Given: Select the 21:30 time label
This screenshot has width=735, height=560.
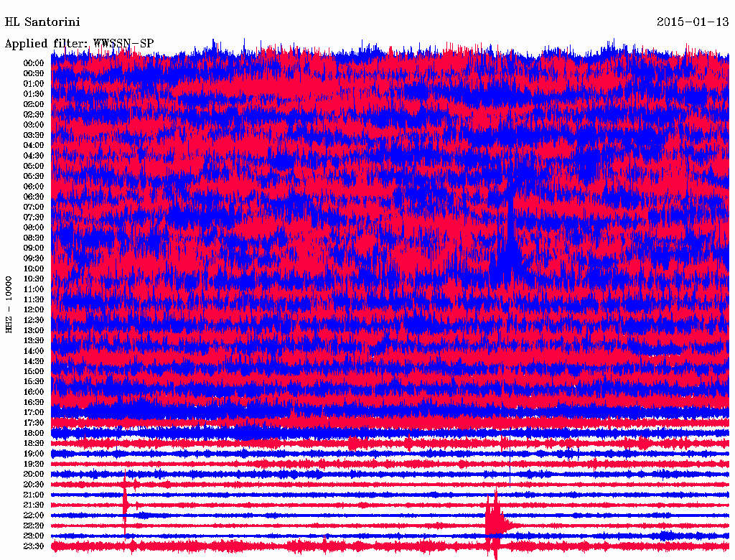Looking at the screenshot, I should point(34,505).
